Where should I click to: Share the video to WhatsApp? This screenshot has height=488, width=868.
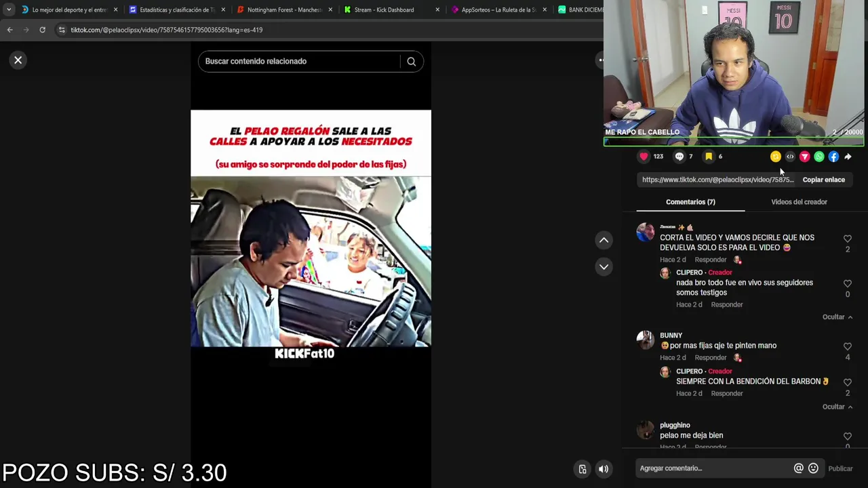coord(819,157)
